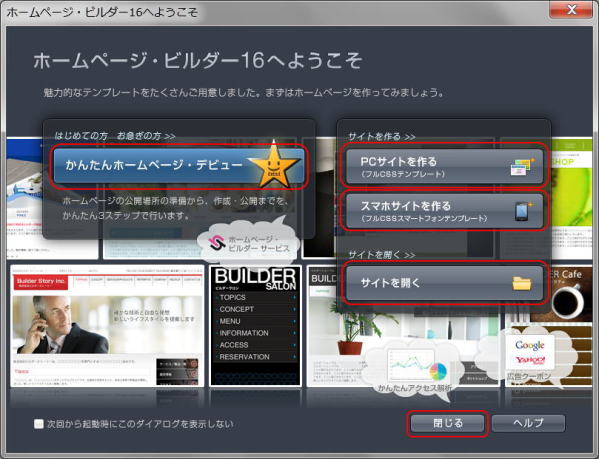Click the 閉じる button
Image resolution: width=599 pixels, height=459 pixels.
click(x=447, y=423)
